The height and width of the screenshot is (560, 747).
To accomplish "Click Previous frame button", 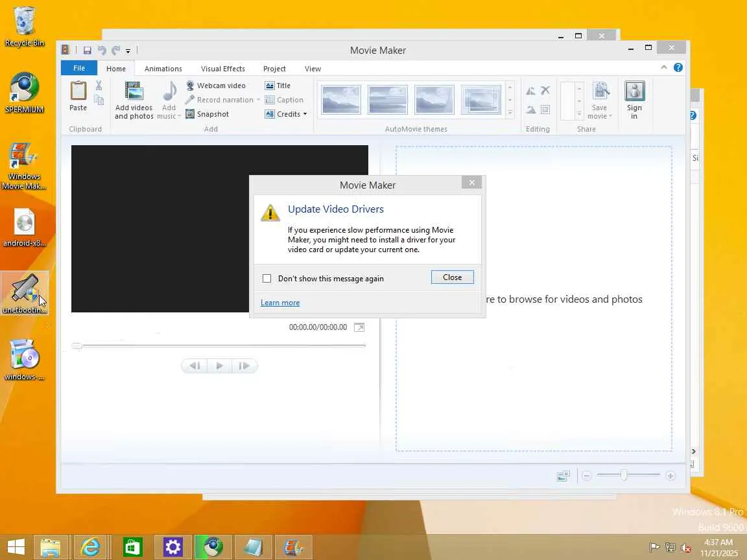I will [195, 366].
